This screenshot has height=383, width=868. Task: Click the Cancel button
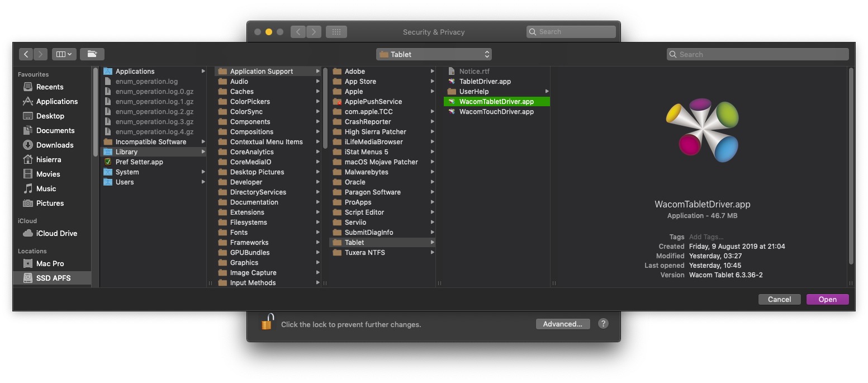(x=779, y=299)
